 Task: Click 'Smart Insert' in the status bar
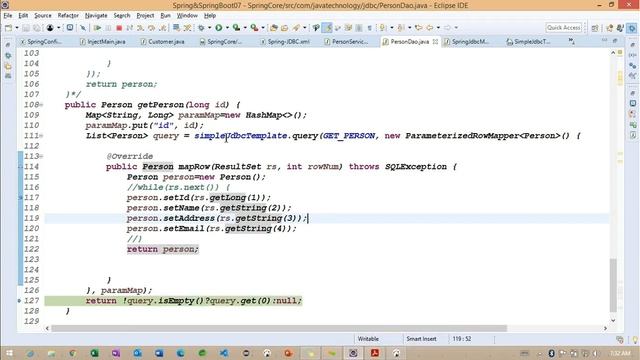point(421,339)
